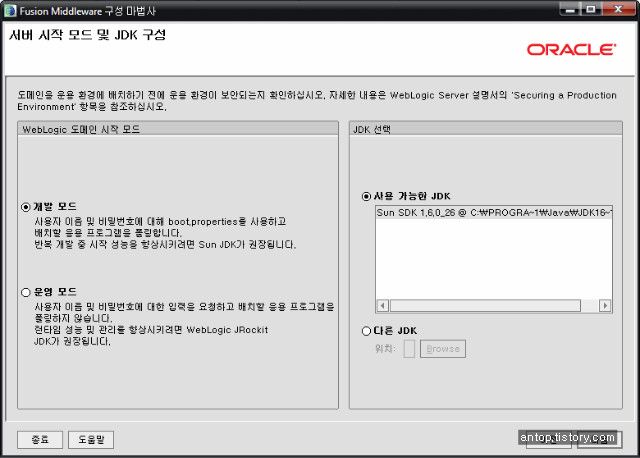Click the Browse button for JDK location
This screenshot has height=458, width=640.
point(443,349)
